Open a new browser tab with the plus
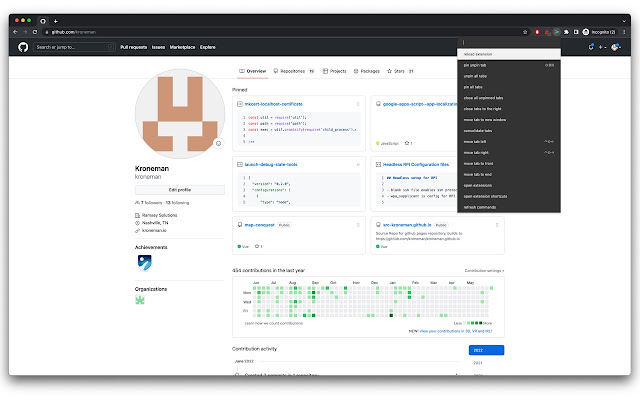Viewport: 640px width, 400px height. pyautogui.click(x=56, y=21)
